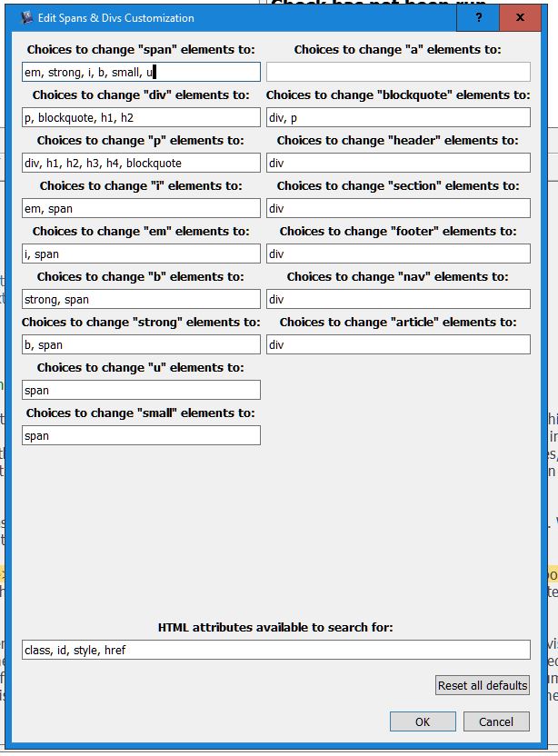Select the "p" elements choices field
Screen dimensions: 558x756
tap(141, 163)
